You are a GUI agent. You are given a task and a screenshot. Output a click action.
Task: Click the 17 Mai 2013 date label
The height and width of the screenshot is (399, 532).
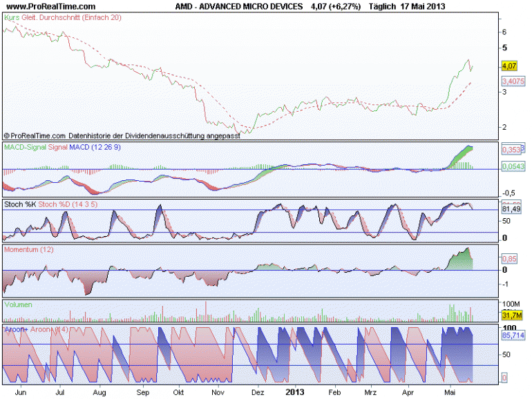tap(422, 6)
